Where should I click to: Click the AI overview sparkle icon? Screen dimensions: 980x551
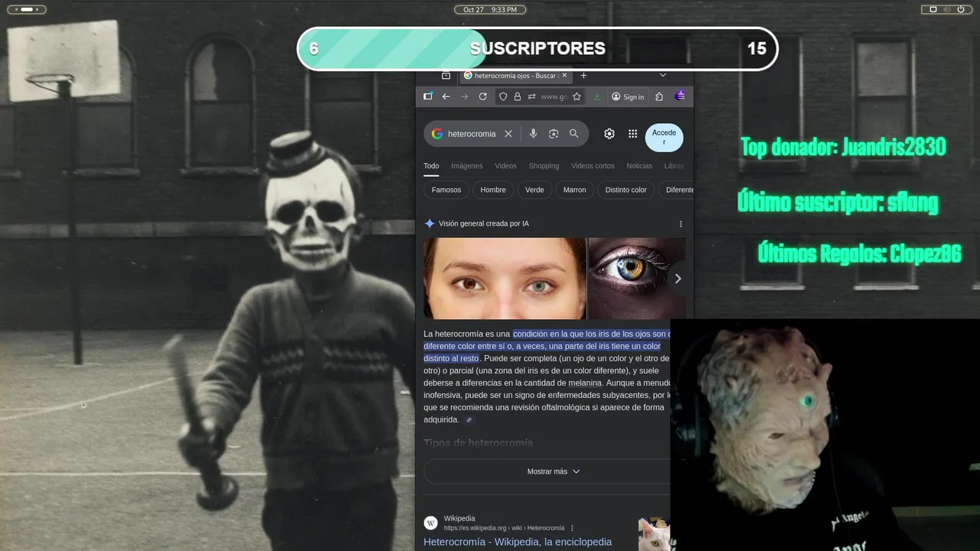click(x=430, y=223)
